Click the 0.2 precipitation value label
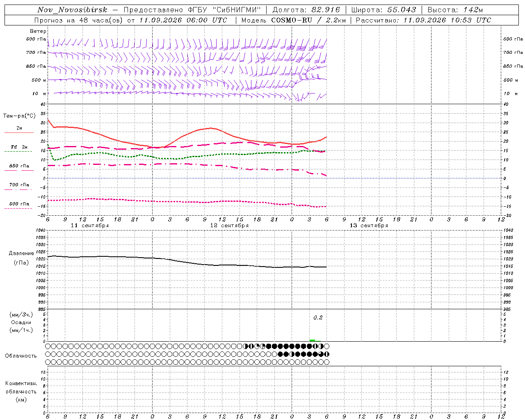525x420 pixels. 318,318
